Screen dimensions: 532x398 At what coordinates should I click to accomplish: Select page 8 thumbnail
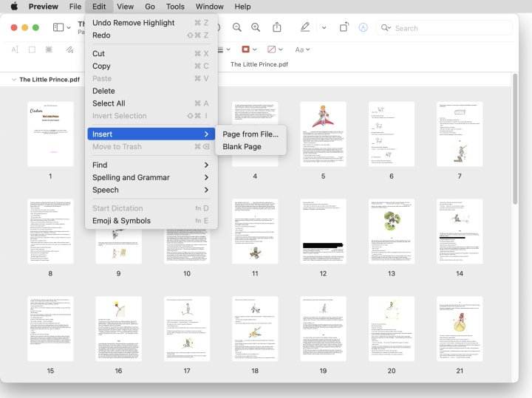tap(50, 231)
